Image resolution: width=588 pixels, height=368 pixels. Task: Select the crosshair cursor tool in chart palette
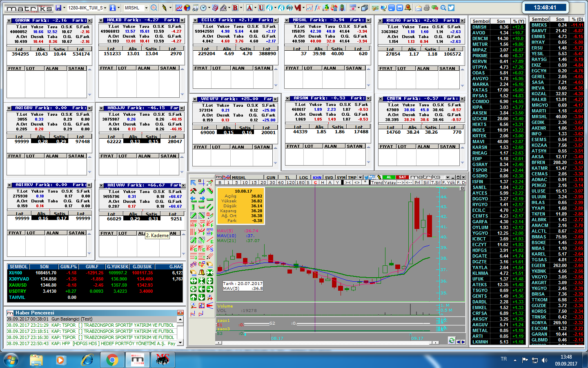(202, 183)
